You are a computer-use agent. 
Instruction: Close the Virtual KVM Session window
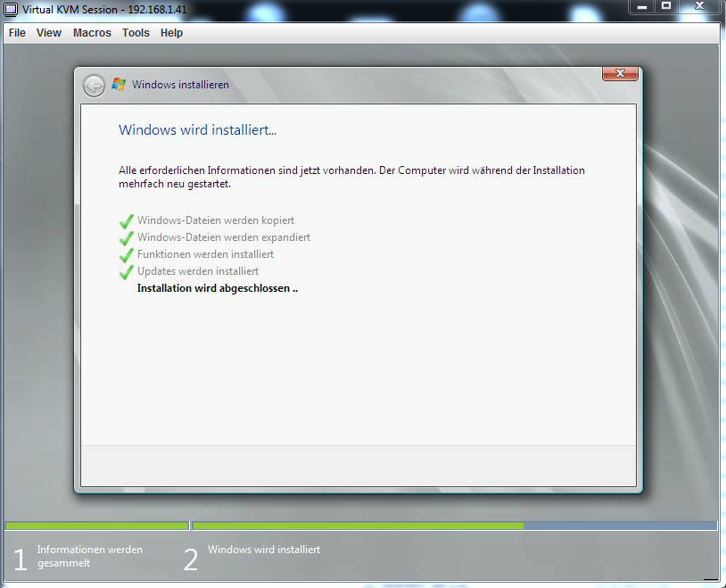(699, 6)
